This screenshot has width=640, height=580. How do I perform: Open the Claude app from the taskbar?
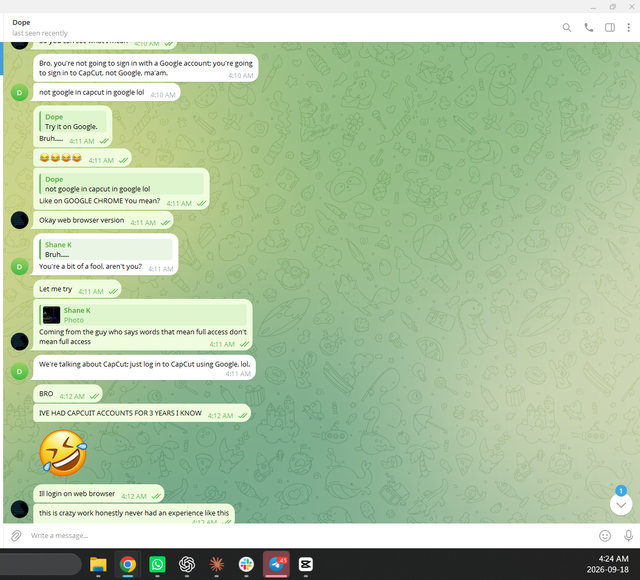pyautogui.click(x=217, y=564)
